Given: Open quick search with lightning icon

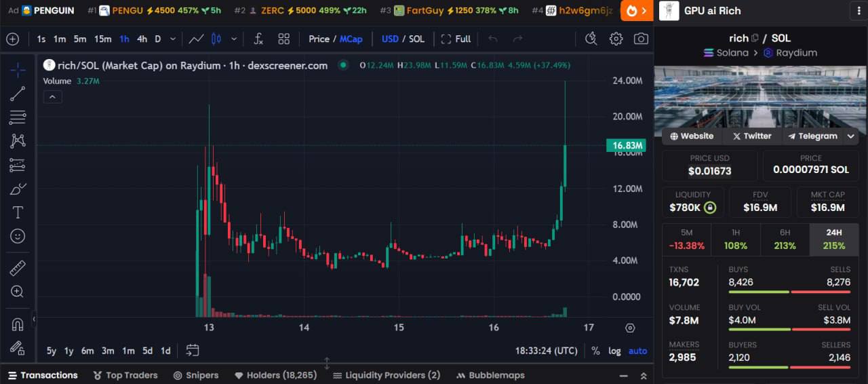Looking at the screenshot, I should (x=591, y=39).
